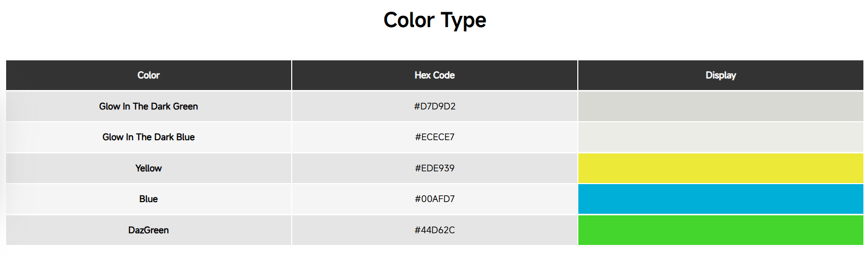Image resolution: width=868 pixels, height=268 pixels.
Task: Click the DazGreen color name cell
Action: pyautogui.click(x=148, y=230)
